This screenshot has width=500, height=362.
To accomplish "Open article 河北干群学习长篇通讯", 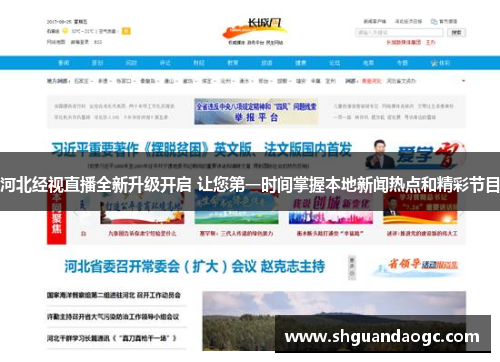I will [x=111, y=338].
